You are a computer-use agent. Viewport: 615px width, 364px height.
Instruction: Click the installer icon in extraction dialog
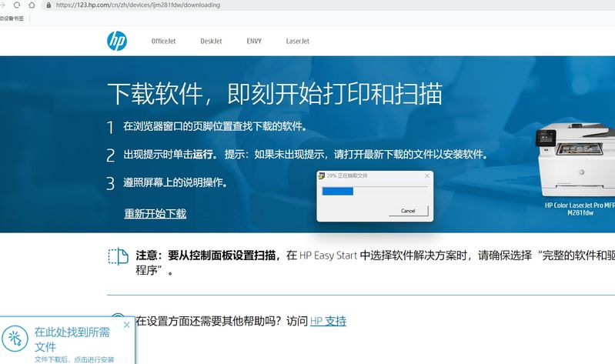[322, 176]
